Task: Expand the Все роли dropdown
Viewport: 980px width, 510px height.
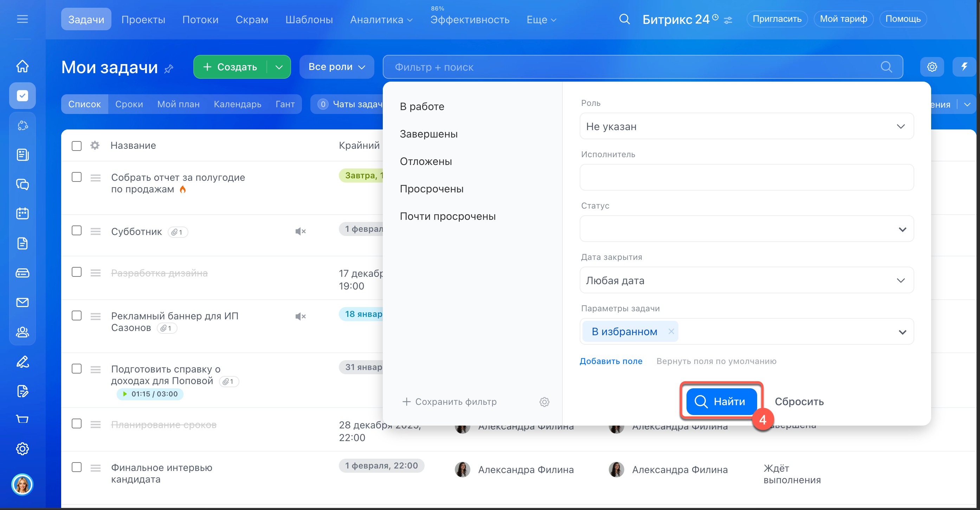Action: (x=337, y=67)
